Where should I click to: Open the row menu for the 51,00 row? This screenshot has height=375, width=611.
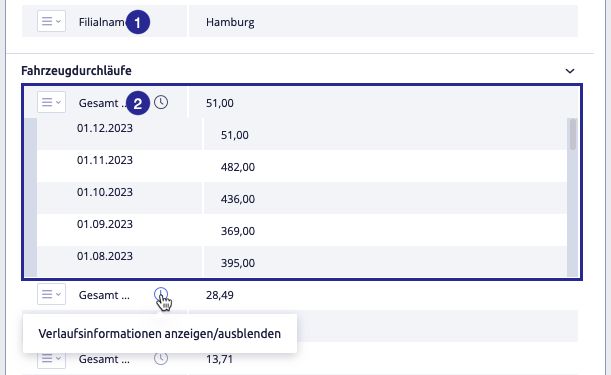tap(51, 102)
